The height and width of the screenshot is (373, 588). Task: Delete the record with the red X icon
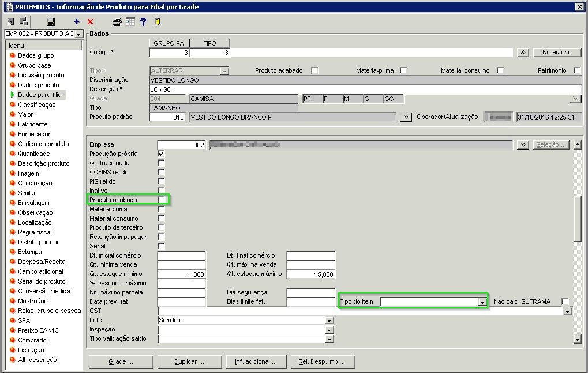[x=90, y=22]
